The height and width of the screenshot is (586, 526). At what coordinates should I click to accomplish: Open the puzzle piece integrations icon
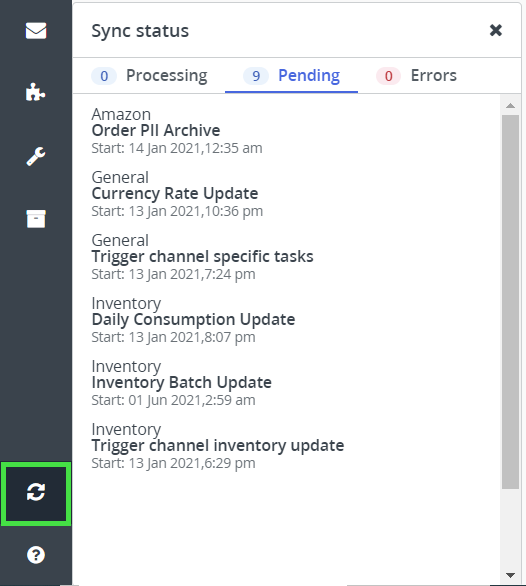click(36, 92)
